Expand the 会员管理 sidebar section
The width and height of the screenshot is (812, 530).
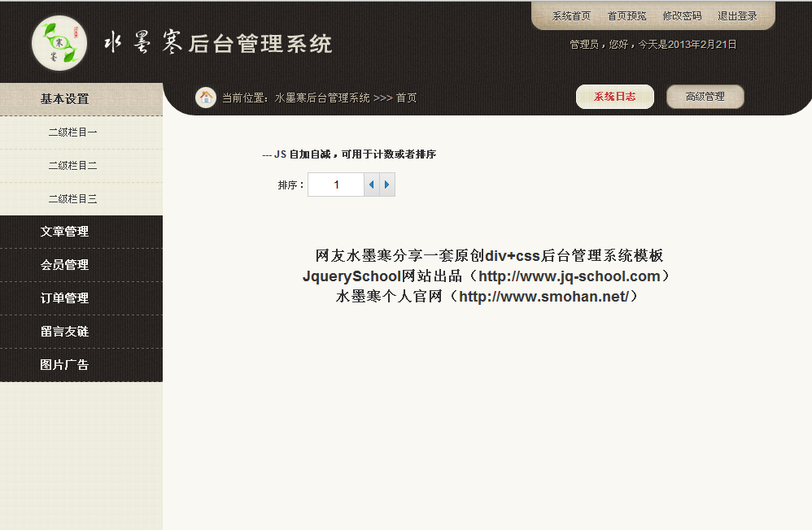[x=65, y=266]
